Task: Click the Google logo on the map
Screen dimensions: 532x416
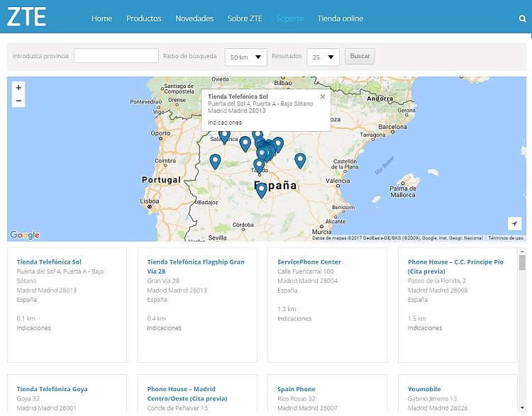Action: click(25, 235)
